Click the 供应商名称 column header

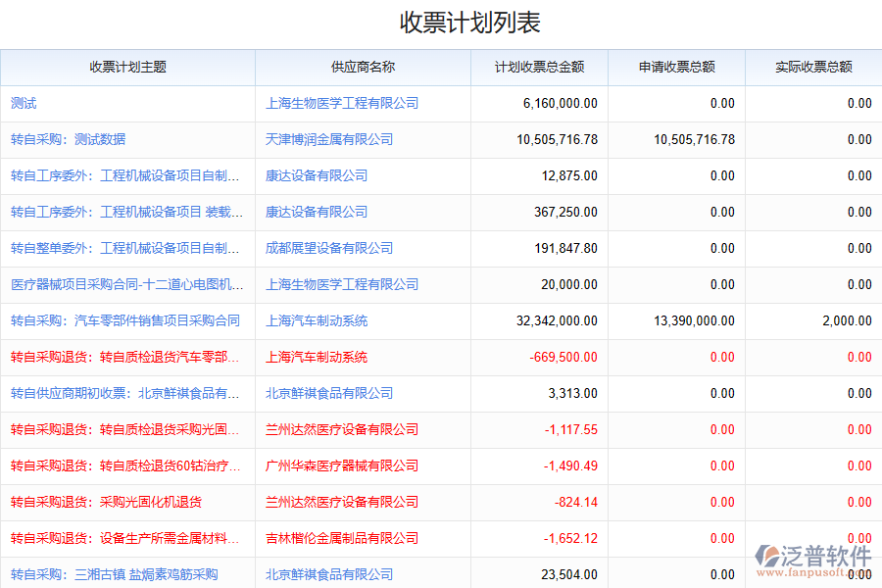(x=363, y=68)
